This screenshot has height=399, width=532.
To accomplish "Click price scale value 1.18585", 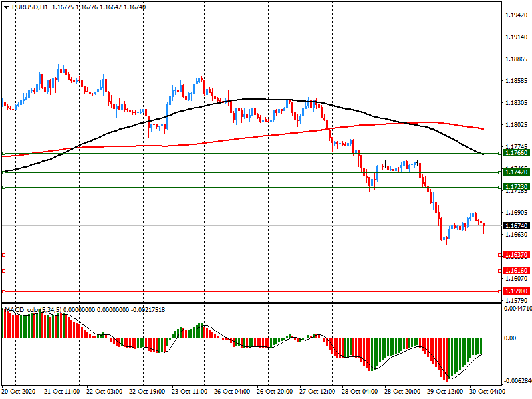I will coord(517,81).
